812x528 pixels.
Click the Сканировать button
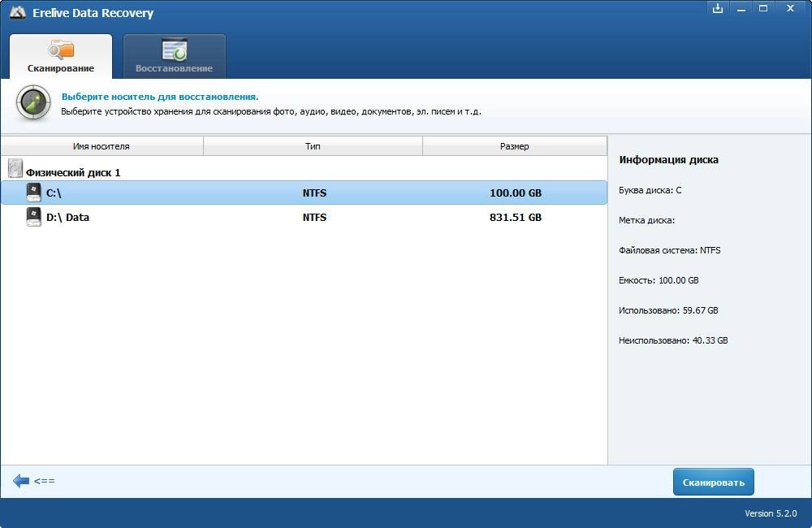pos(713,482)
